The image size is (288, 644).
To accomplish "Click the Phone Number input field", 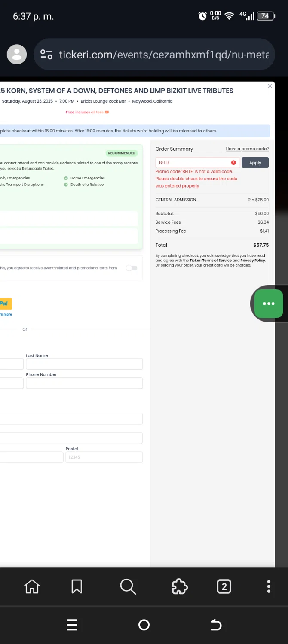I will click(84, 383).
